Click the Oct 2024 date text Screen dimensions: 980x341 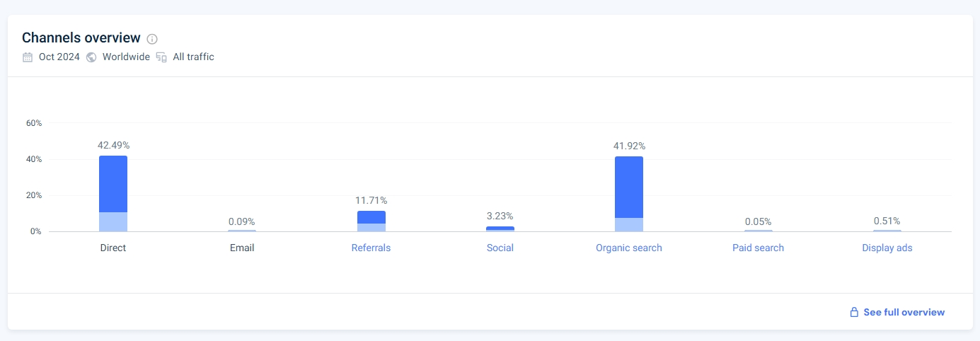[59, 57]
